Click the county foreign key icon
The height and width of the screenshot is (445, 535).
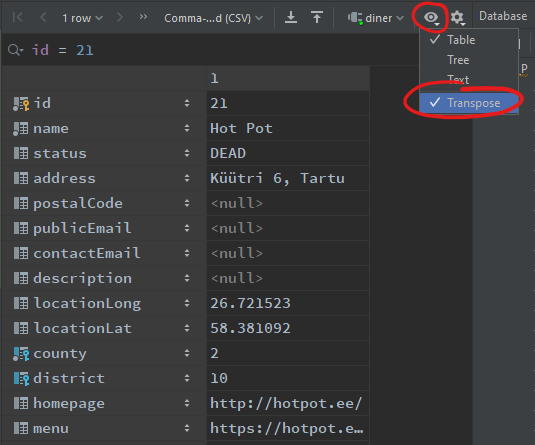[21, 354]
